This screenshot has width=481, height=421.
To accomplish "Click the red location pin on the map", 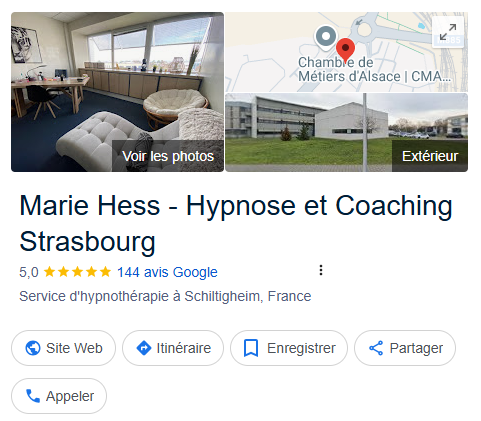I will coord(345,49).
